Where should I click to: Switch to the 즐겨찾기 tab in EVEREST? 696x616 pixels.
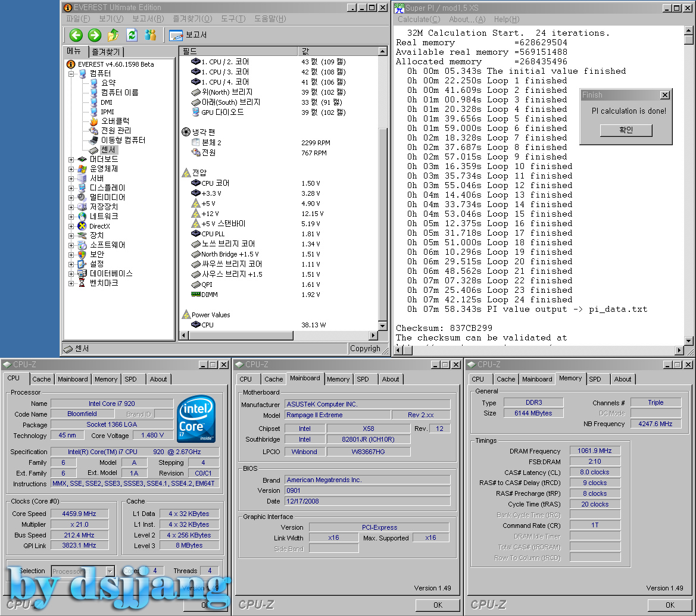(x=105, y=52)
